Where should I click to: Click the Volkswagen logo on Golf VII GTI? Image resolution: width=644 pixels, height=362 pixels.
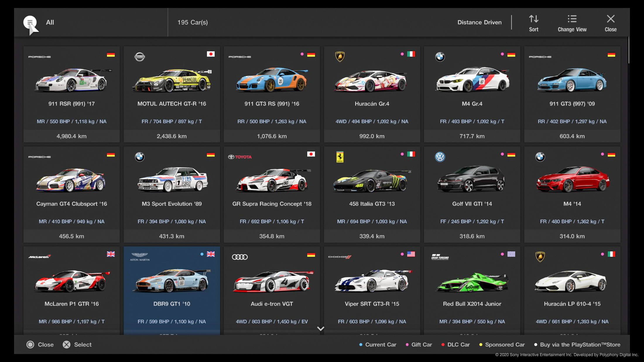[x=440, y=157]
